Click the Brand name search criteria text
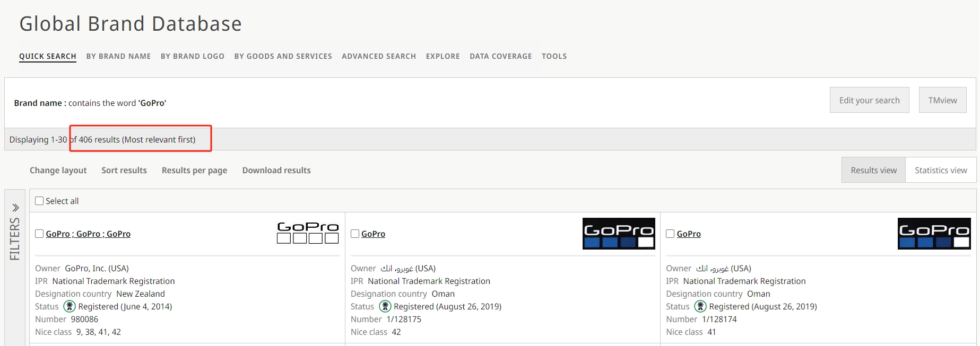The width and height of the screenshot is (980, 346). (x=90, y=103)
